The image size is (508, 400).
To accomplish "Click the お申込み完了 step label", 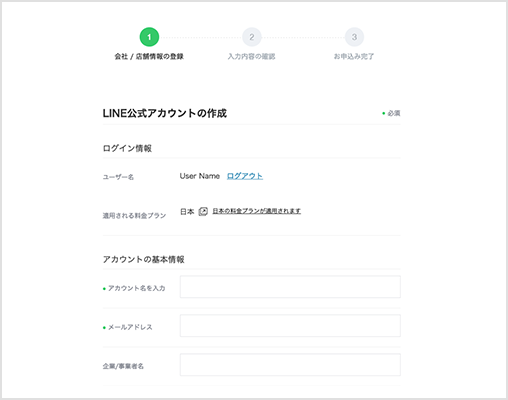I will tap(354, 56).
